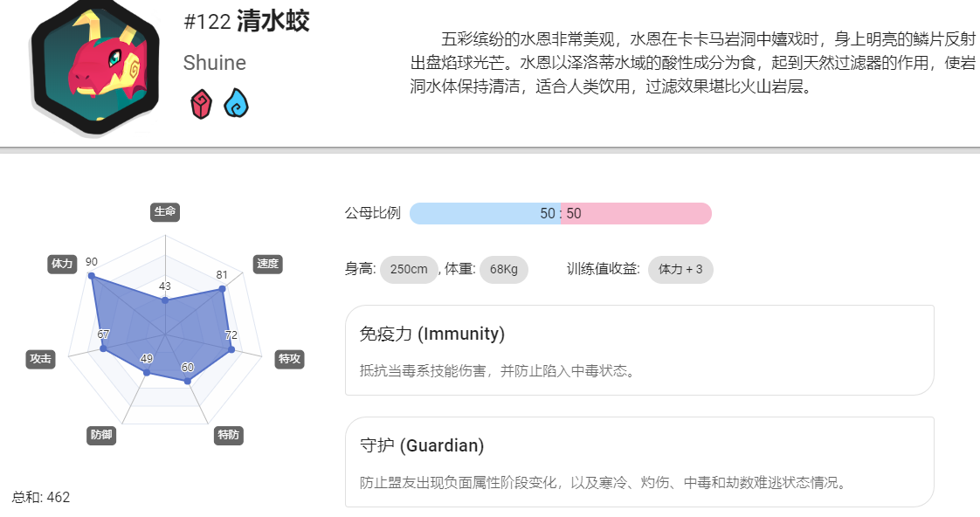Click the blue male half of gender ratio bar
The image size is (980, 517).
tap(485, 213)
